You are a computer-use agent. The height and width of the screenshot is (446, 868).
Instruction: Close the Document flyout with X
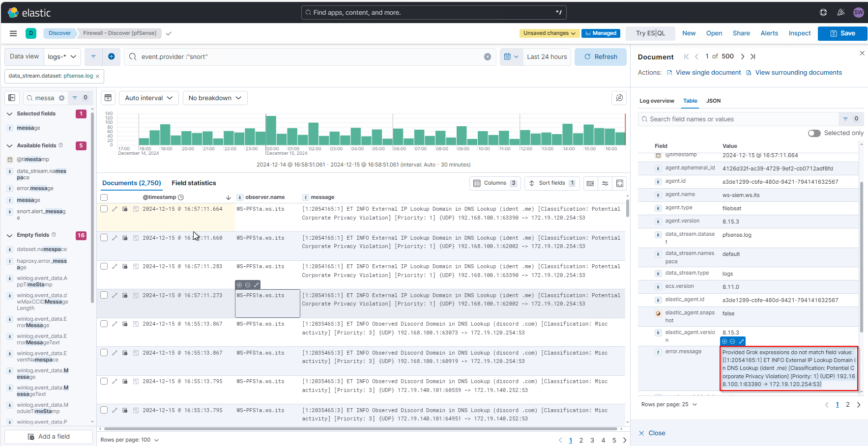[x=862, y=53]
